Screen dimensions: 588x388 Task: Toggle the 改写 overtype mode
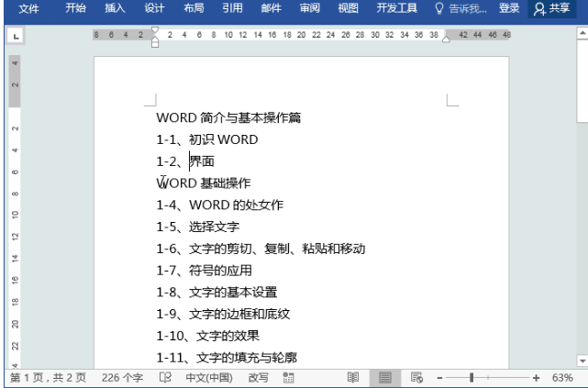click(x=258, y=378)
